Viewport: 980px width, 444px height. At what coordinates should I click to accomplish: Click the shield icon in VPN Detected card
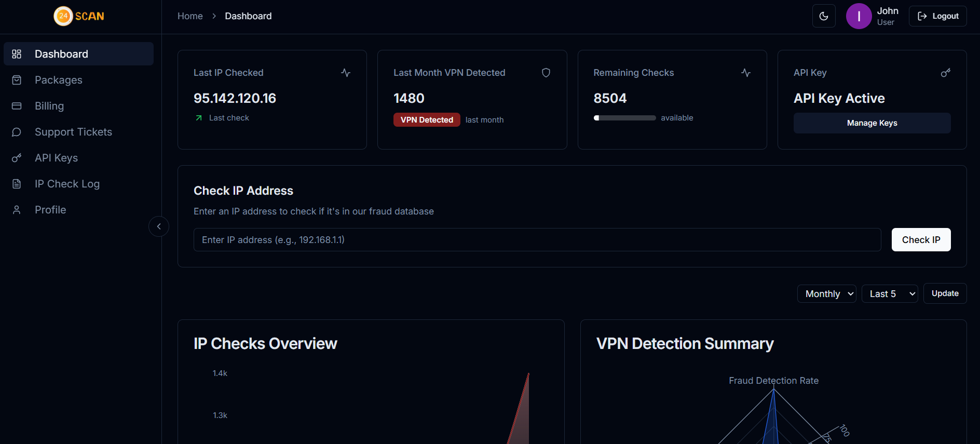click(x=546, y=73)
